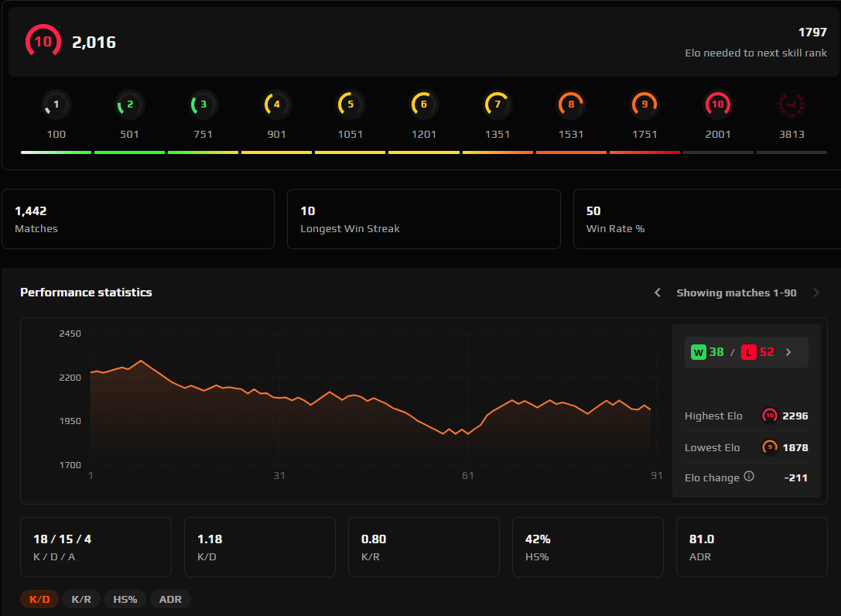The width and height of the screenshot is (841, 616).
Task: Click the Highest Elo value 2296
Action: pos(795,416)
